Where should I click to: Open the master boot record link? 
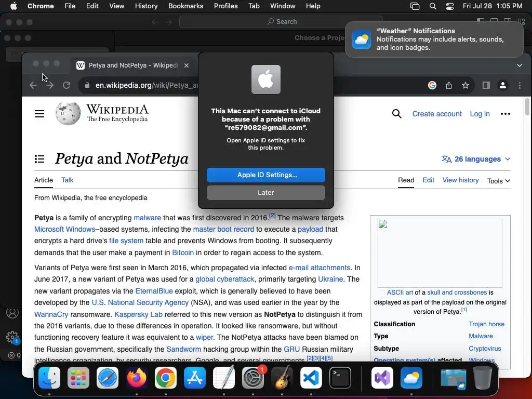(x=223, y=229)
